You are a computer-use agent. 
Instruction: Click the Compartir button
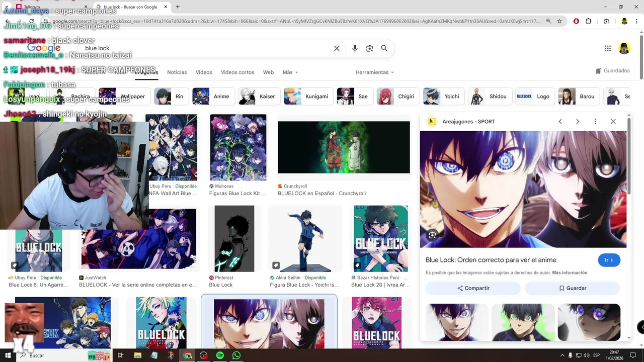(x=473, y=288)
